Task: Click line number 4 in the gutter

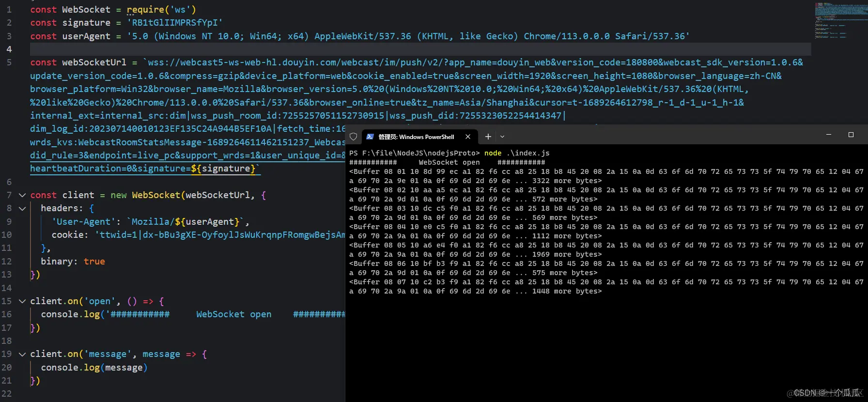Action: (x=9, y=49)
